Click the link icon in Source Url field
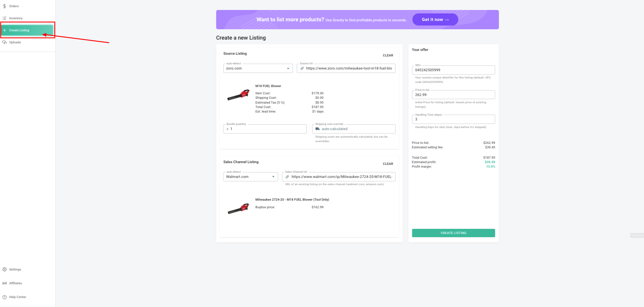This screenshot has height=307, width=644. click(x=302, y=68)
